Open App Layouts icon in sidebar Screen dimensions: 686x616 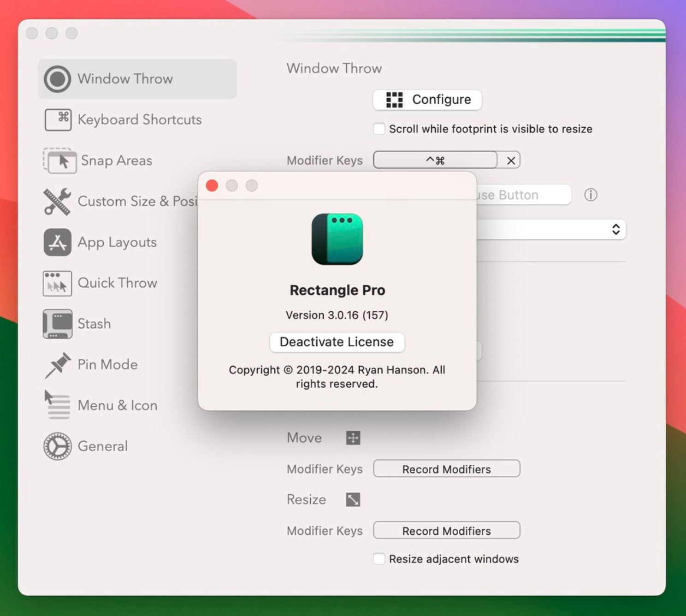pyautogui.click(x=57, y=242)
